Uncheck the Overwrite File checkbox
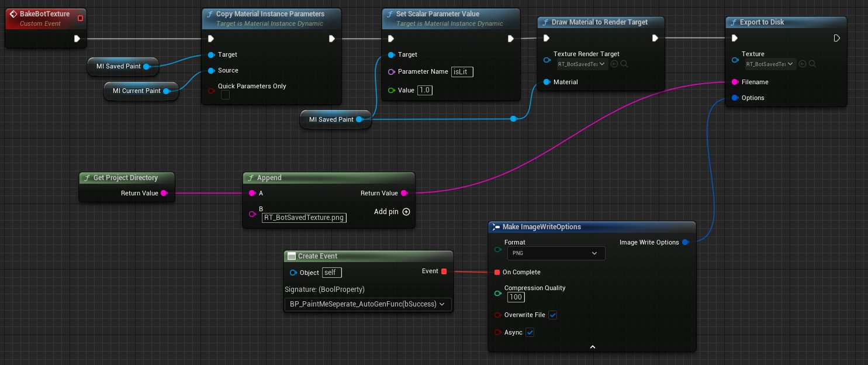The height and width of the screenshot is (365, 868). pos(553,315)
